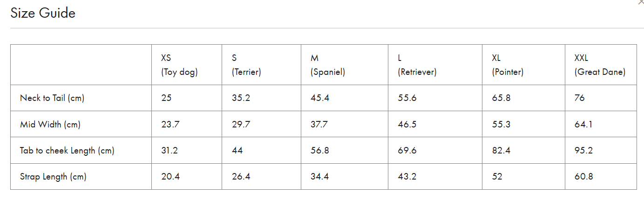This screenshot has height=200, width=644.
Task: Select the L (Retriever) column header
Action: point(435,65)
